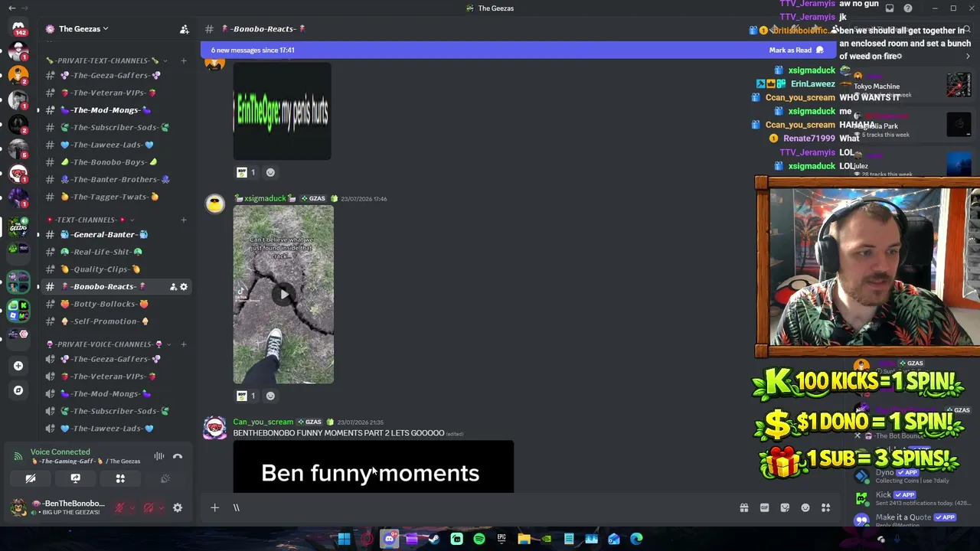Invite members to the Bonobo-Reacts channel

[x=173, y=287]
